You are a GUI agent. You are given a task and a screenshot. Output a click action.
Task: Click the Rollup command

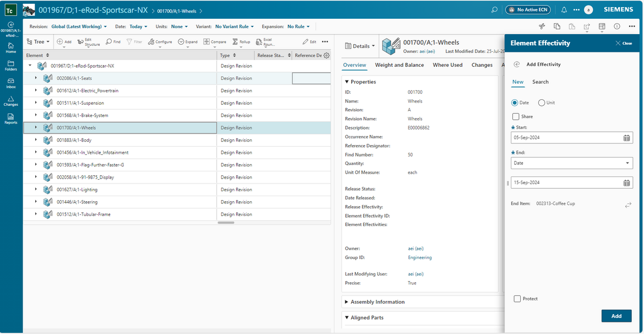pos(241,41)
